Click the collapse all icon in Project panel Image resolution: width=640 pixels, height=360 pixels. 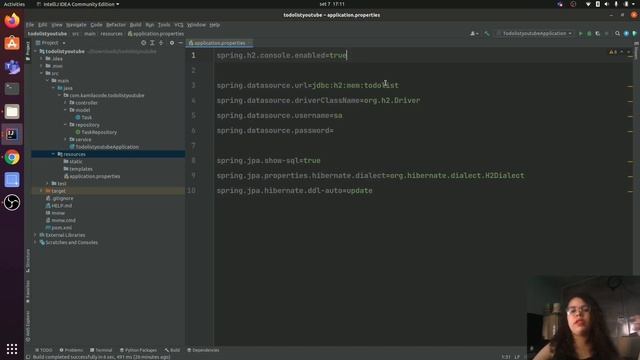point(161,42)
